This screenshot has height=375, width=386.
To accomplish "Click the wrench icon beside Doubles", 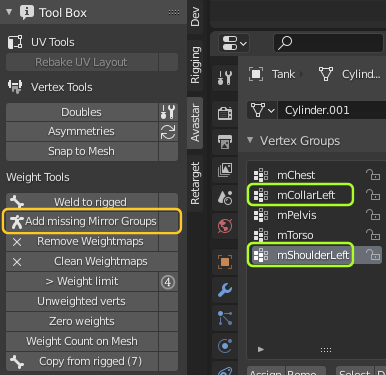I will (168, 112).
